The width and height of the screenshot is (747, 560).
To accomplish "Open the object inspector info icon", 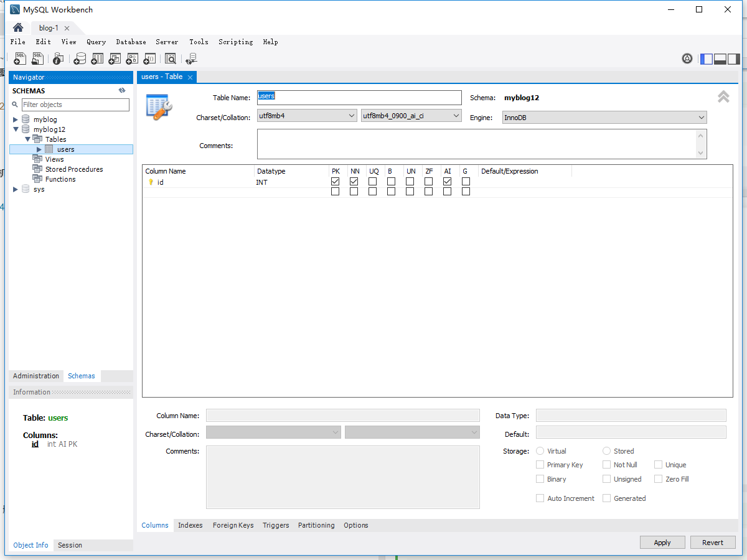I will point(58,58).
